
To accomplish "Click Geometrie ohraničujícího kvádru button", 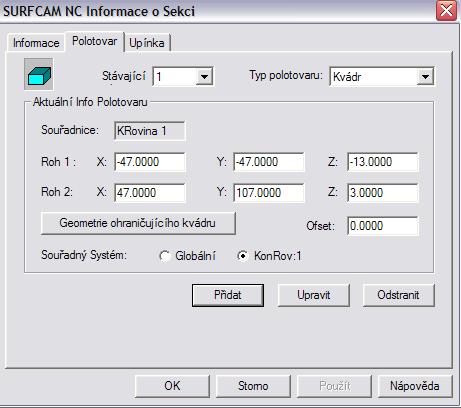I will point(138,223).
